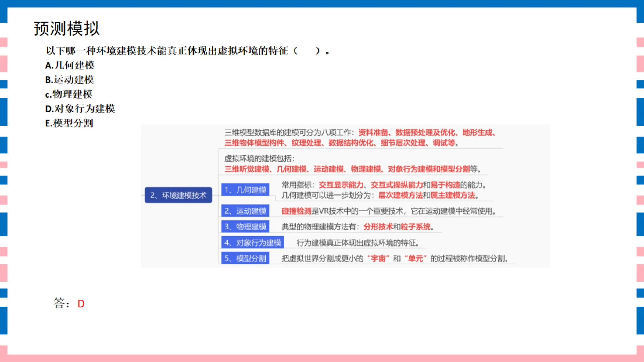Click the red text 细节层次处理
The width and height of the screenshot is (644, 362).
403,143
